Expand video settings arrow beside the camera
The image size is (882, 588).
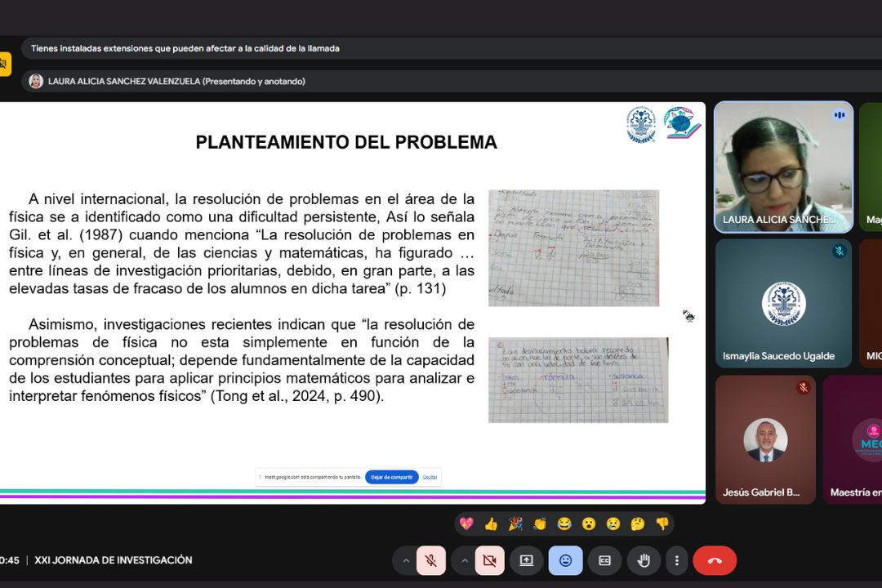464,560
